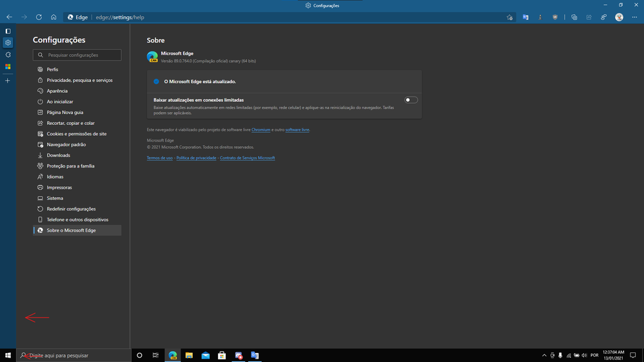Open Edge Canary in the taskbar

click(173, 356)
